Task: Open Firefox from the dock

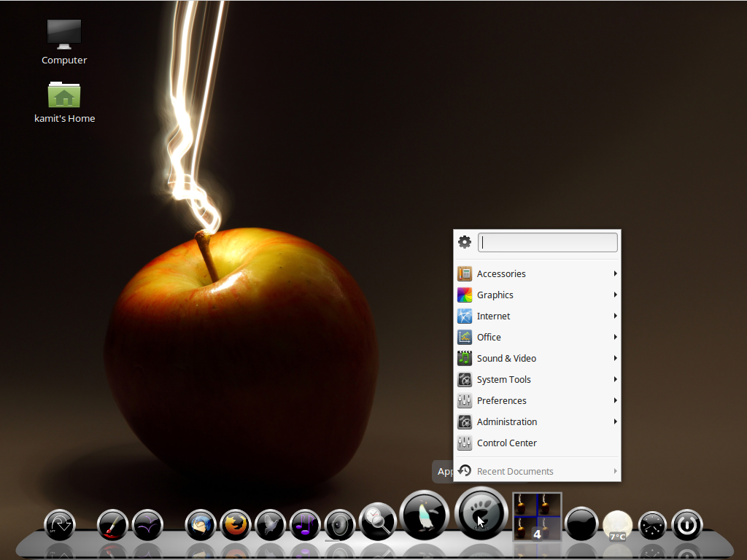Action: pyautogui.click(x=236, y=525)
